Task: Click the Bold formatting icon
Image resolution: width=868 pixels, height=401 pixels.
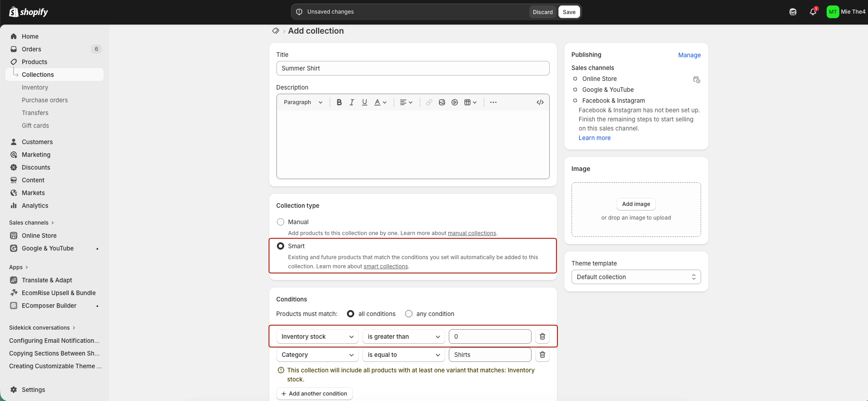Action: 339,102
